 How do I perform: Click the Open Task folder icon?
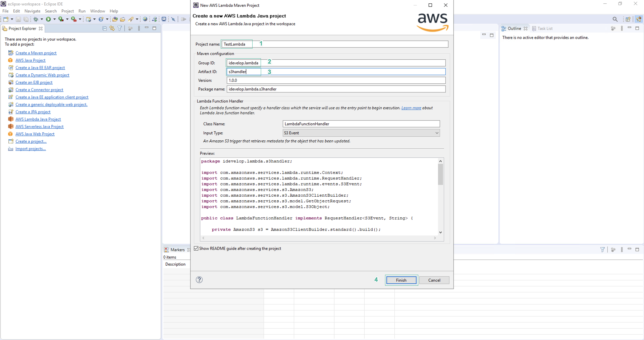pyautogui.click(x=122, y=19)
